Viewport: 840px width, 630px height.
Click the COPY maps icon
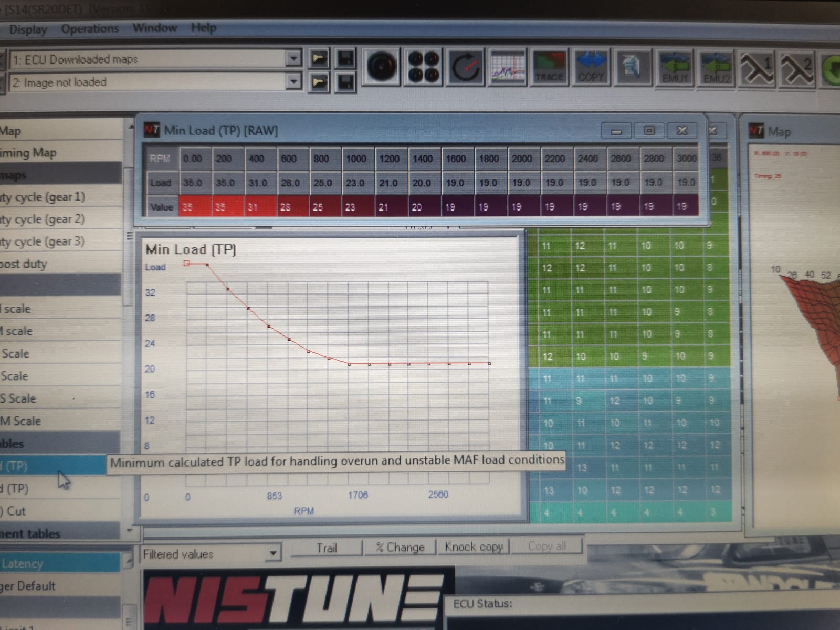point(591,67)
